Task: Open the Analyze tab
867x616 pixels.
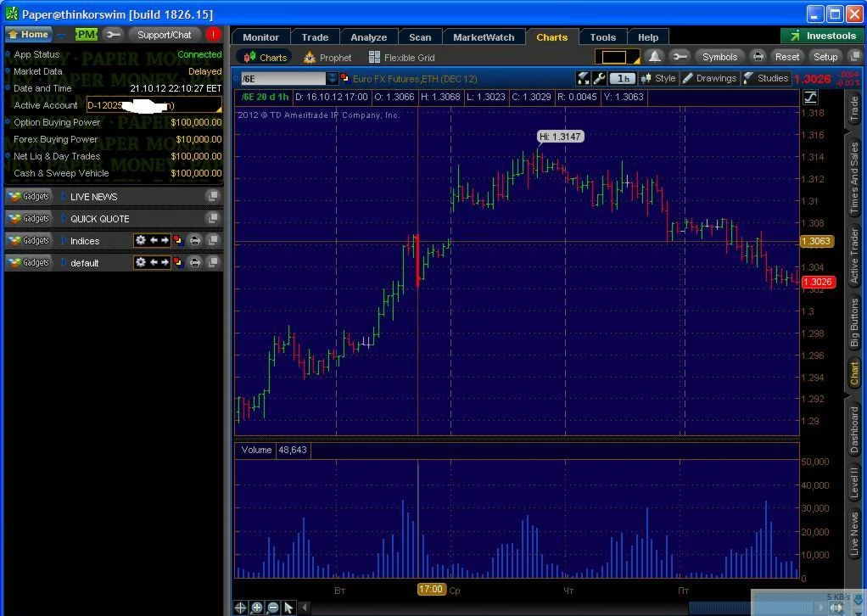Action: (x=368, y=37)
